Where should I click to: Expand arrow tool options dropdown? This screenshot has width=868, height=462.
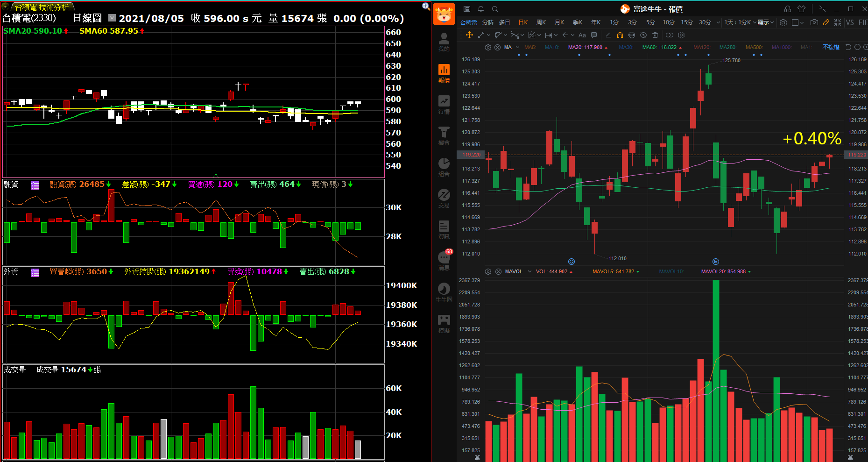pyautogui.click(x=572, y=35)
